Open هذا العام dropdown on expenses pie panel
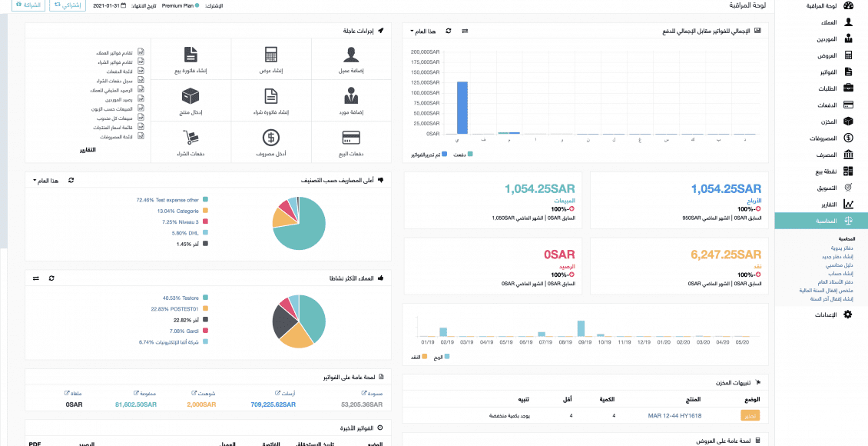 [46, 180]
